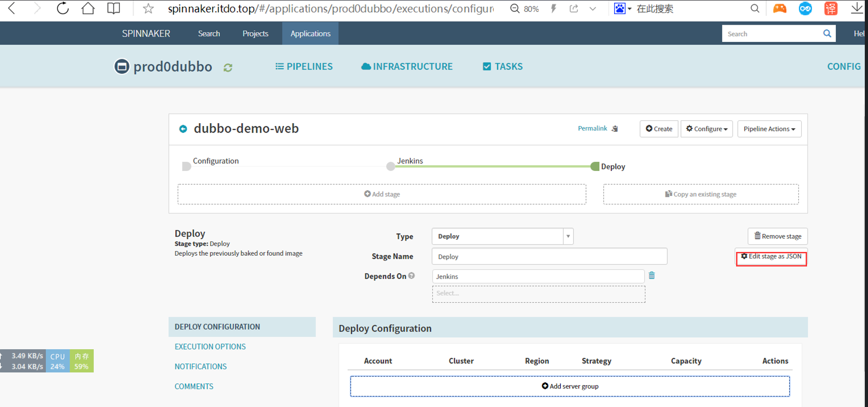
Task: Click the share page icon
Action: click(x=574, y=9)
